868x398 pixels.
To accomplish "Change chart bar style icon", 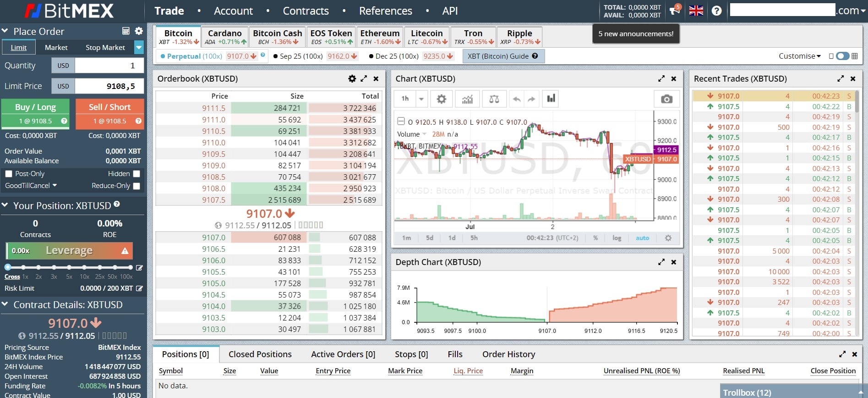I will point(551,99).
